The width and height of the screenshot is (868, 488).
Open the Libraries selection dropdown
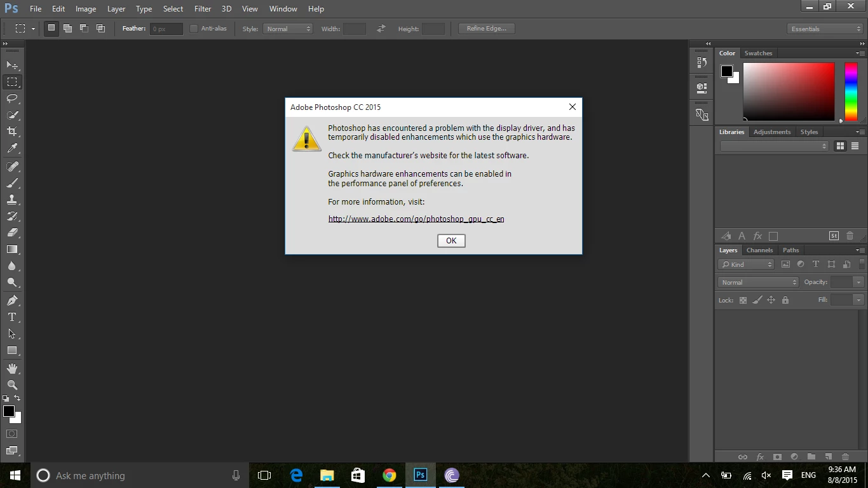tap(774, 146)
